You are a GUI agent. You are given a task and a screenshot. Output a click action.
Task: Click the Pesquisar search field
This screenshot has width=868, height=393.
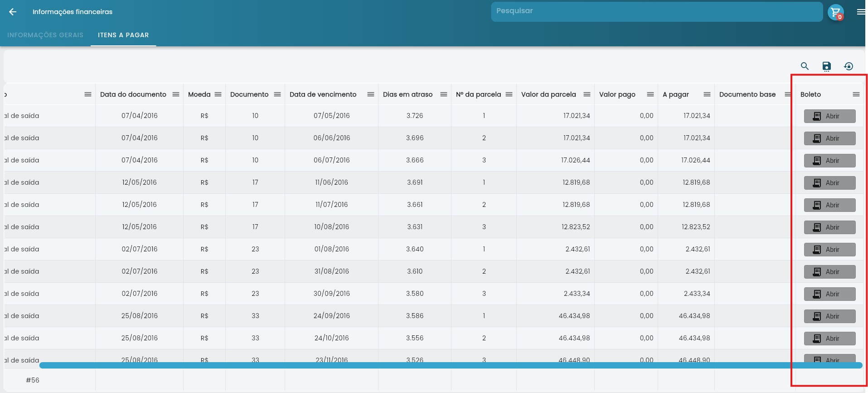(x=657, y=11)
